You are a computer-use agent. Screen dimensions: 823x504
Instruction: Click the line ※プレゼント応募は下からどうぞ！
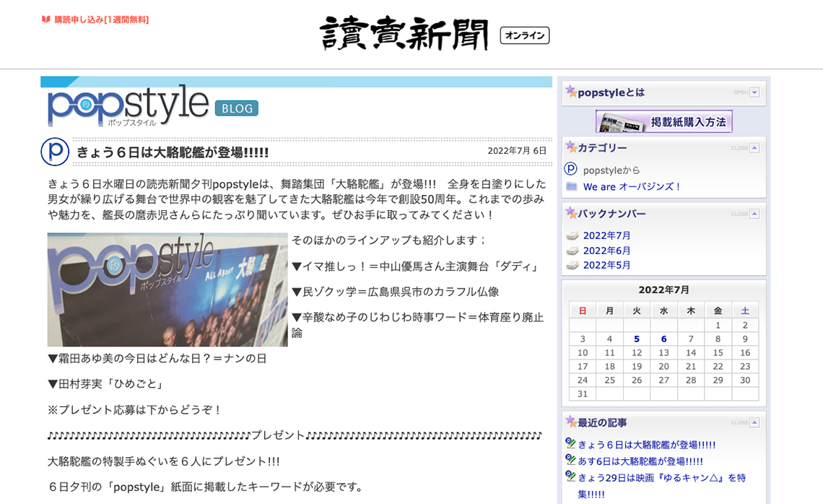134,410
